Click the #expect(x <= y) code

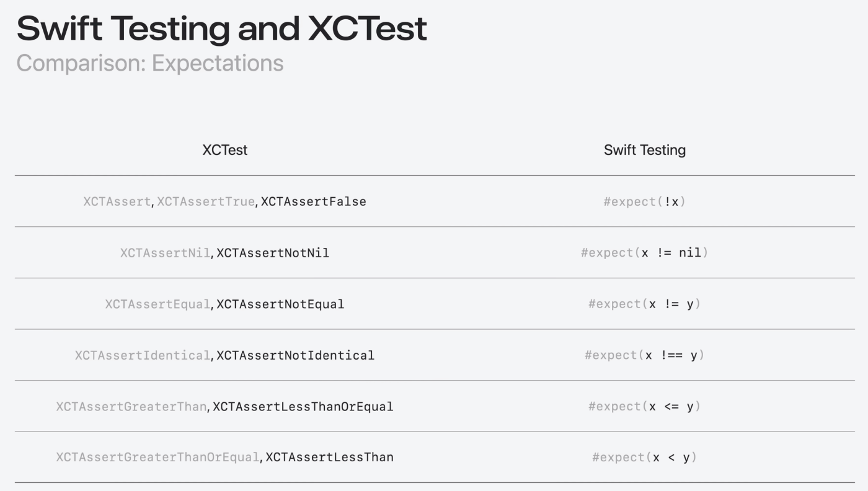645,407
